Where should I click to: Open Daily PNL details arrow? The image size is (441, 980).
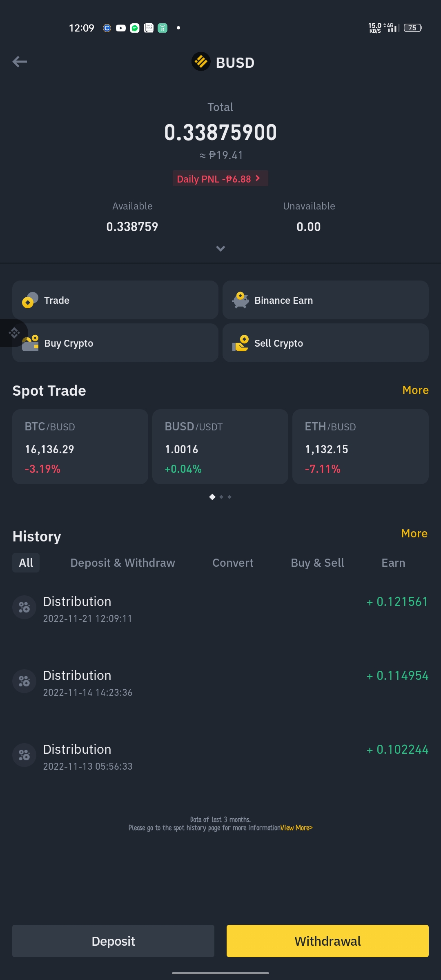point(258,178)
